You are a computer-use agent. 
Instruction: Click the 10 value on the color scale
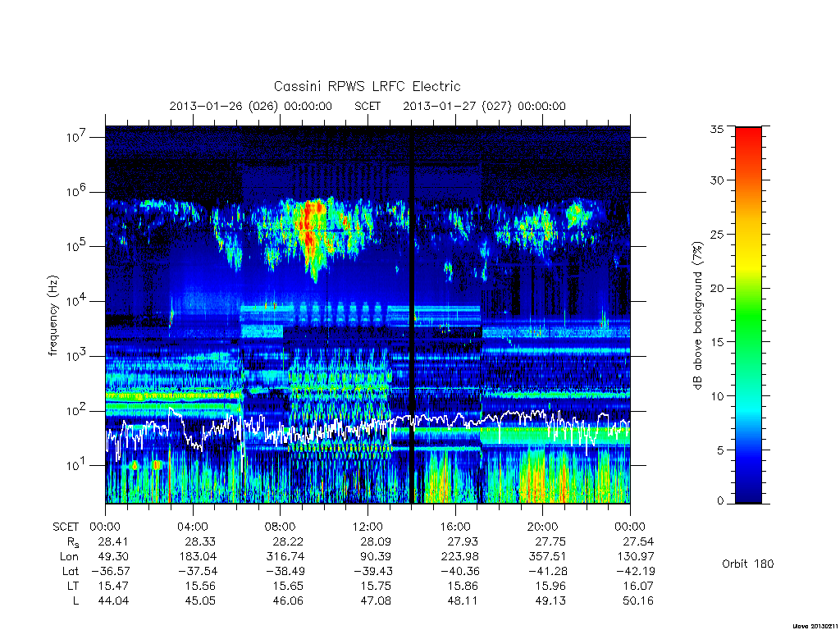pos(717,396)
